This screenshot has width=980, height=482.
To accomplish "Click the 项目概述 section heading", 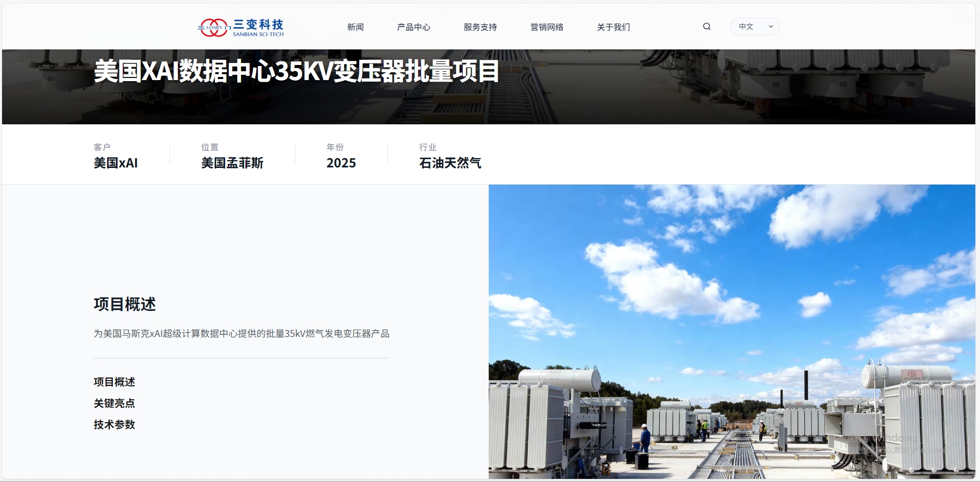I will tap(125, 304).
